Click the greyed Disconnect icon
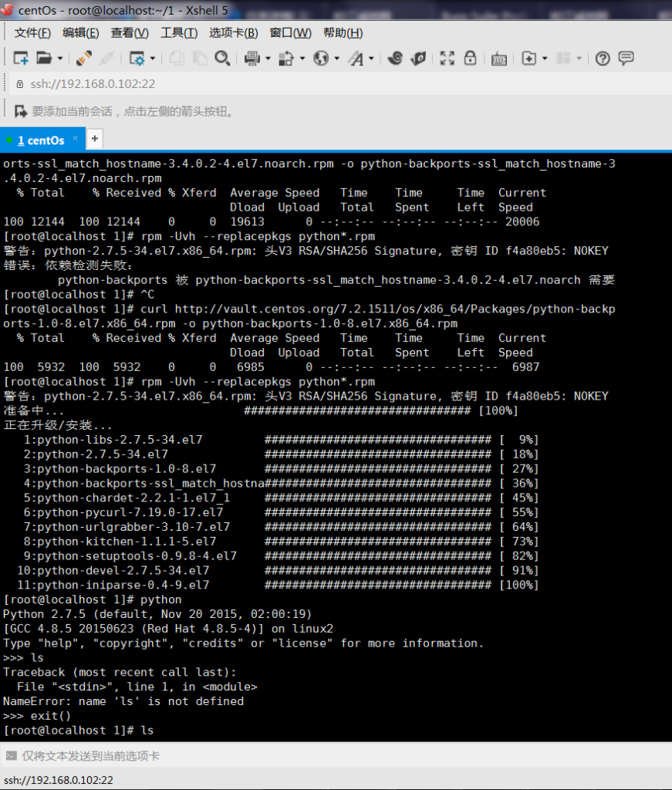Image resolution: width=672 pixels, height=790 pixels. tap(106, 59)
